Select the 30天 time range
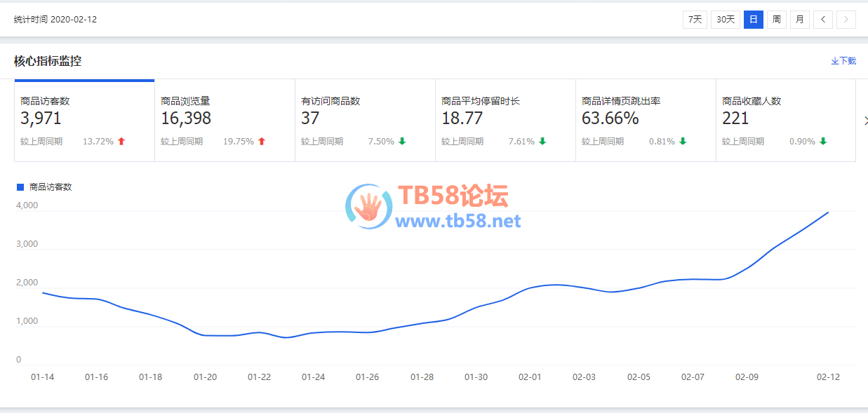The width and height of the screenshot is (868, 413). 726,20
